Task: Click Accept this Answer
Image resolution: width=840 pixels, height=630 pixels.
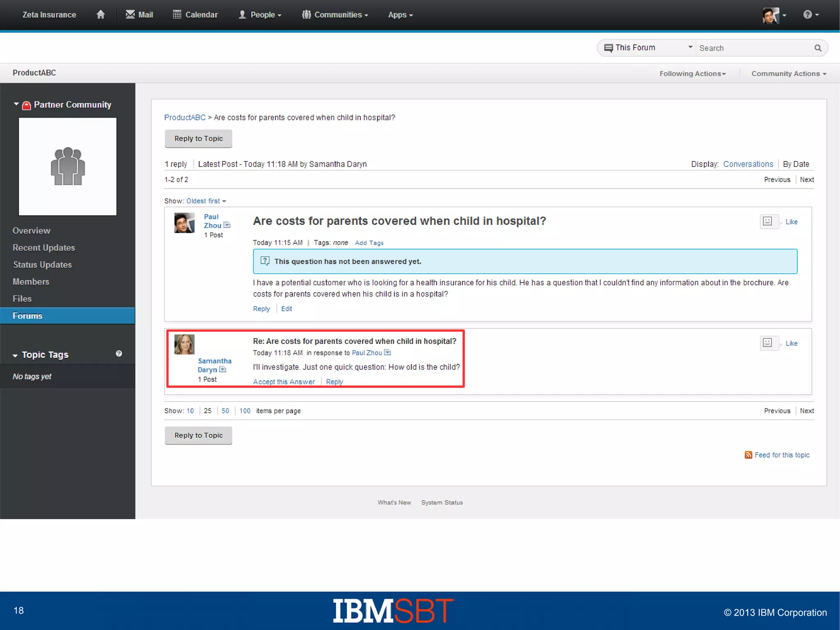Action: pos(284,382)
